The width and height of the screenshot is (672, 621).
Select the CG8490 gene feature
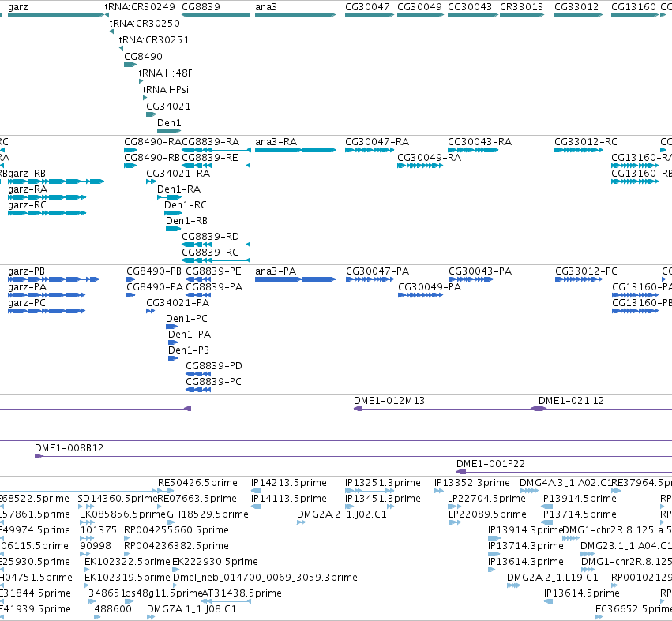pos(130,65)
